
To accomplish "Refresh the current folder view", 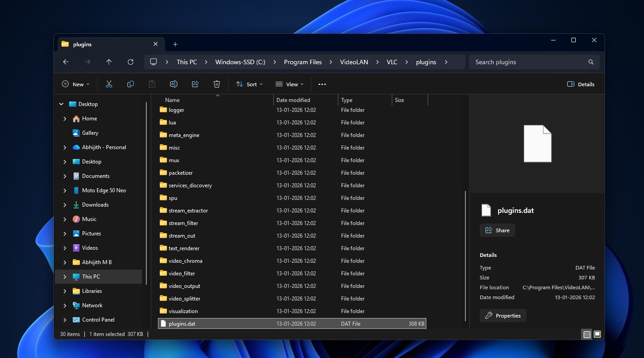I will click(131, 62).
